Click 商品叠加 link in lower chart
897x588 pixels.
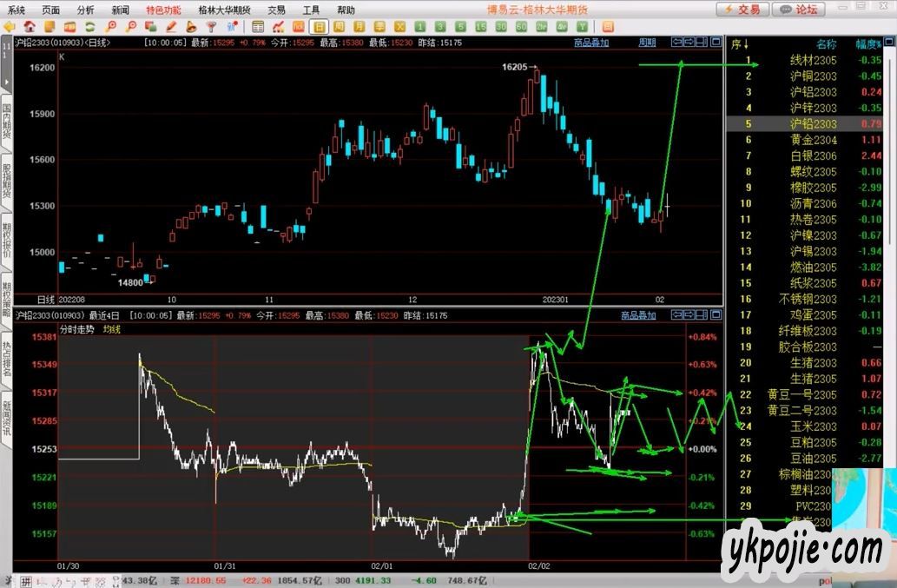tap(638, 315)
